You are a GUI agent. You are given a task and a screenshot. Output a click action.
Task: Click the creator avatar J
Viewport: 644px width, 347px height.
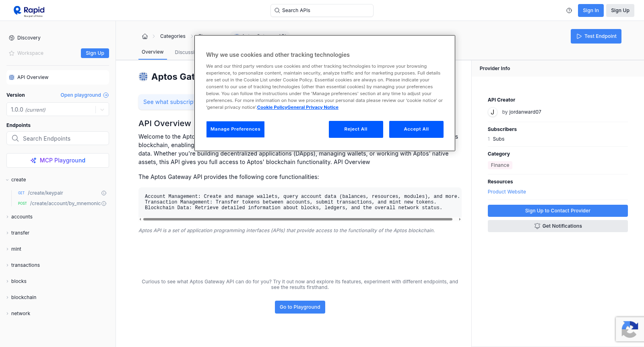[x=492, y=112]
